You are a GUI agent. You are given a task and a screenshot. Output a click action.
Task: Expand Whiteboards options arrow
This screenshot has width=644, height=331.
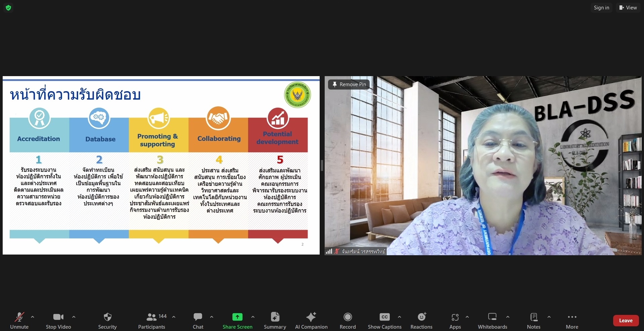[x=508, y=317]
